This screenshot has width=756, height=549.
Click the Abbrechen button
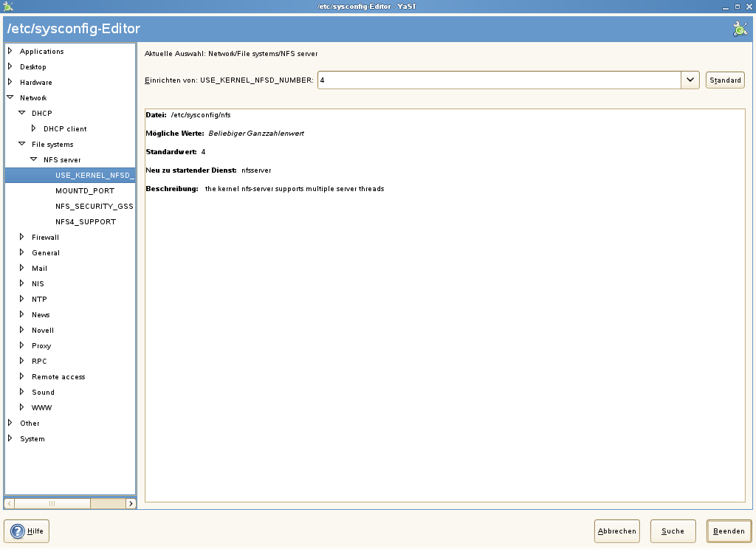tap(616, 531)
